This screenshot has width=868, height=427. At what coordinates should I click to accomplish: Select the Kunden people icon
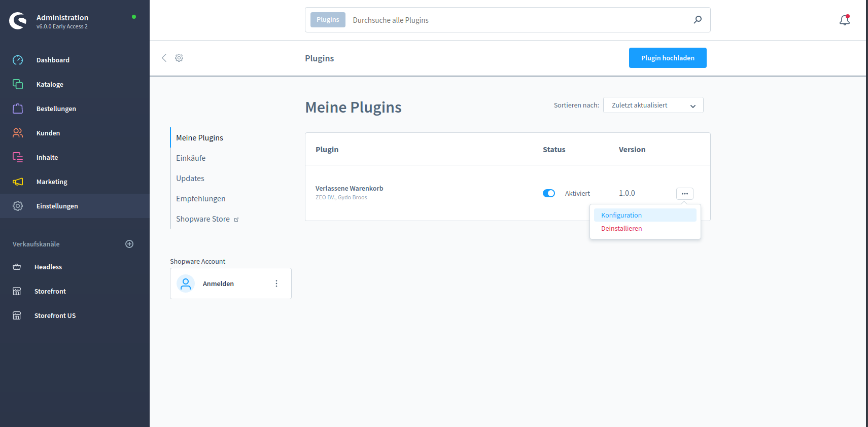click(18, 133)
